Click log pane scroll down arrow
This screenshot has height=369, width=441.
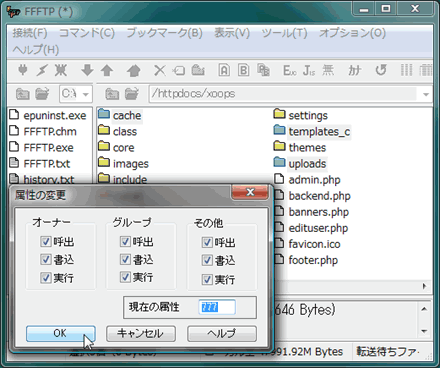pos(424,331)
